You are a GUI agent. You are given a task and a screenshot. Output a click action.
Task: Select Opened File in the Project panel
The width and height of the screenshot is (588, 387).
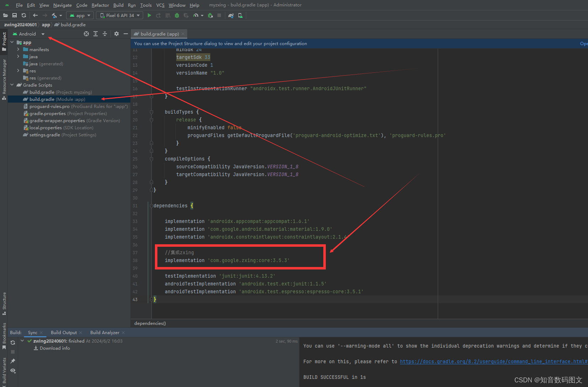coord(86,33)
